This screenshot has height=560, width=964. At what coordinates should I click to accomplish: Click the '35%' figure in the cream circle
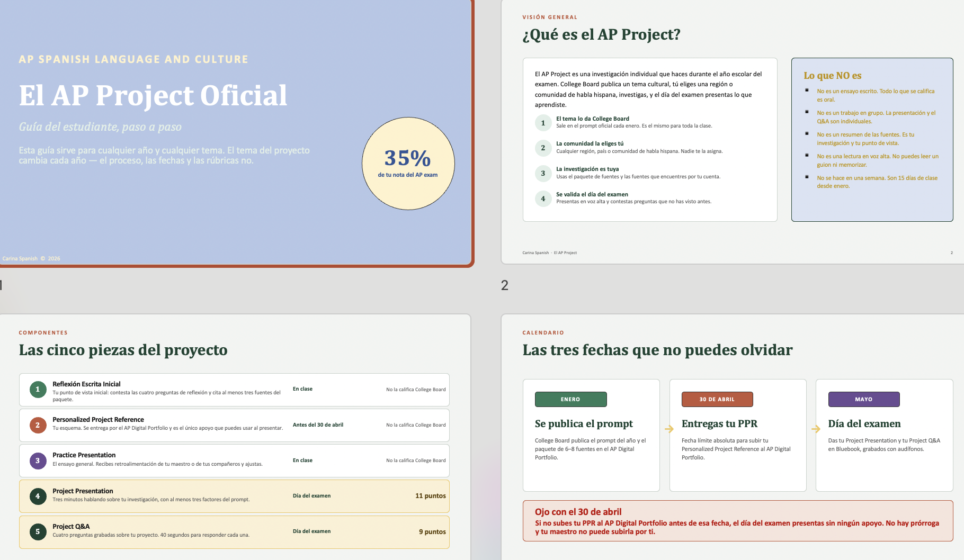point(408,158)
